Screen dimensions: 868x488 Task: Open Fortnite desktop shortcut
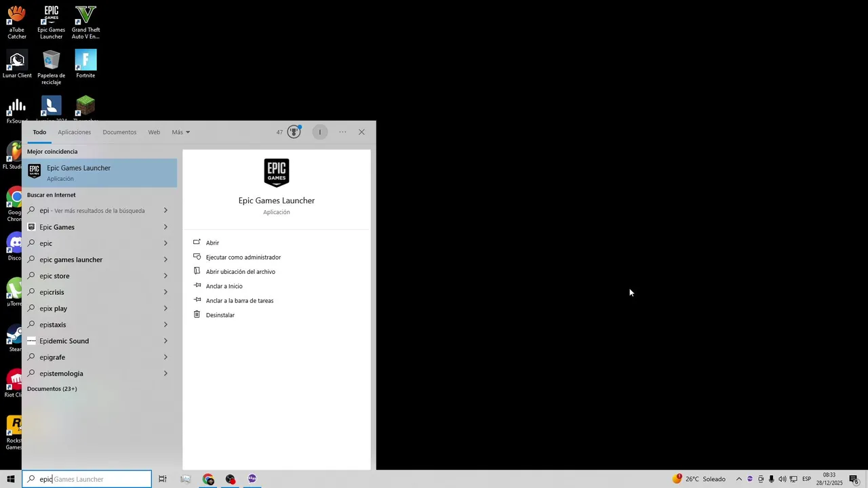click(85, 64)
